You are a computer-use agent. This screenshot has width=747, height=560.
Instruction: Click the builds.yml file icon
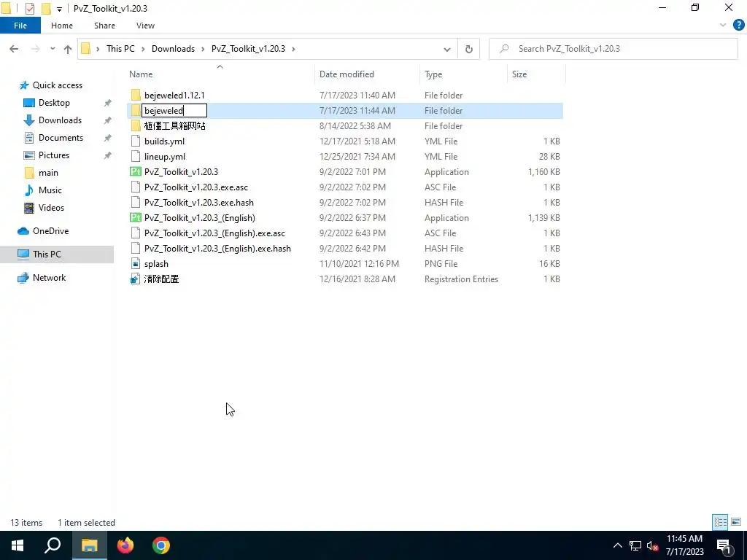(x=136, y=141)
